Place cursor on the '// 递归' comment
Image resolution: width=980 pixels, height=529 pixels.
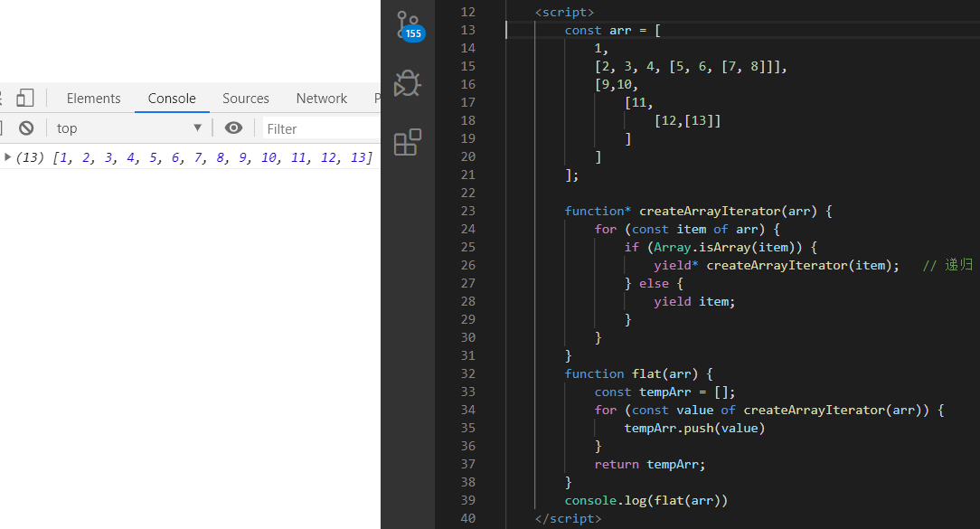947,265
